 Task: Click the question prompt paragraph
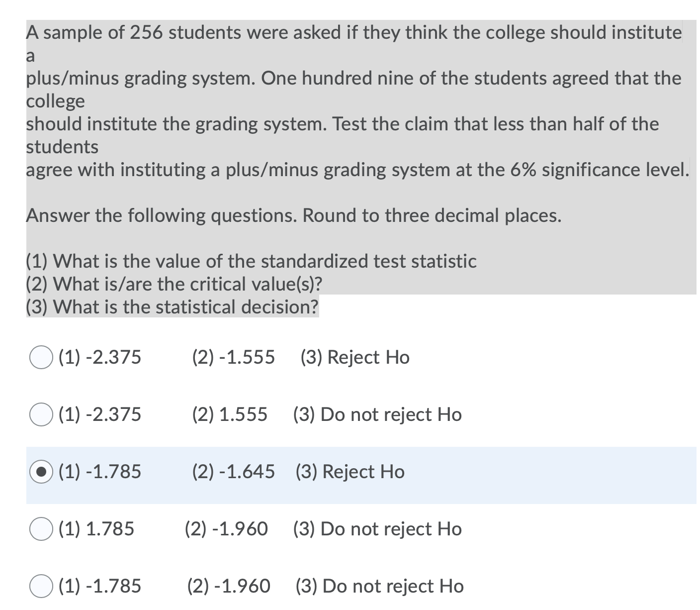(348, 100)
